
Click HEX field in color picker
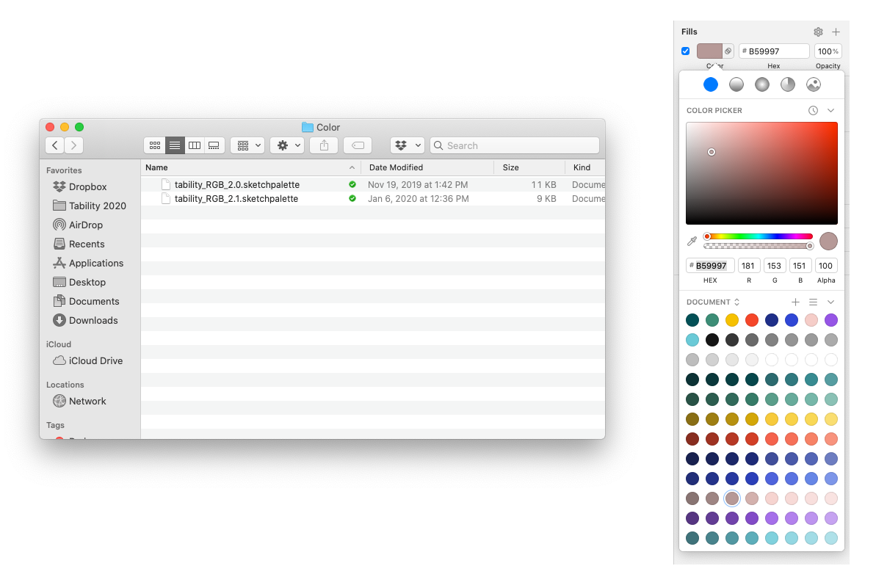(710, 266)
